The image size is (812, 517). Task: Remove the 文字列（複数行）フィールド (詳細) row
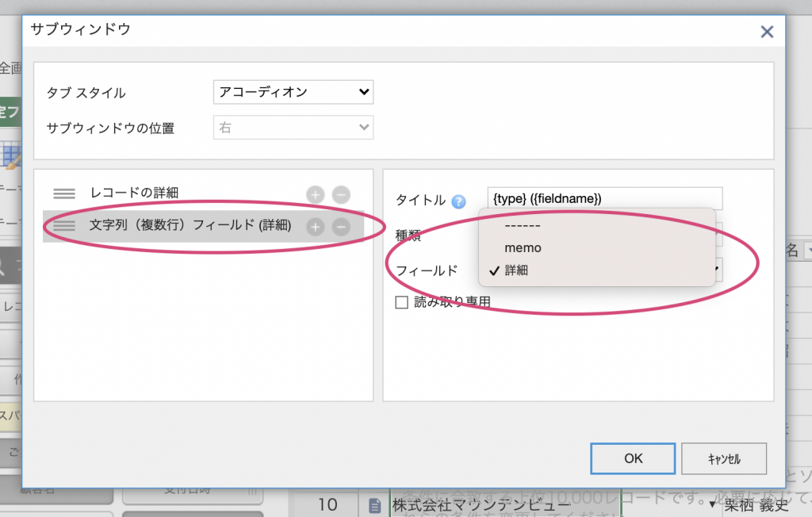341,226
